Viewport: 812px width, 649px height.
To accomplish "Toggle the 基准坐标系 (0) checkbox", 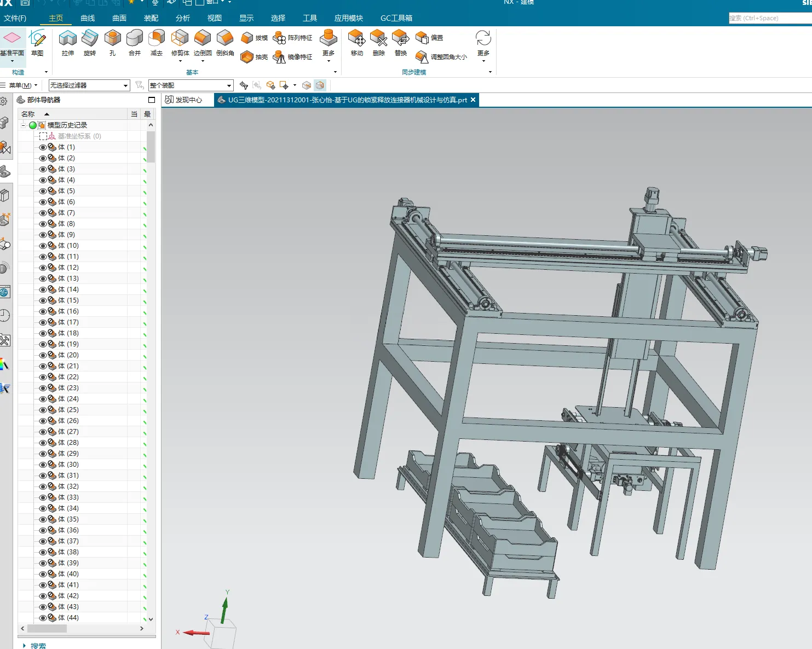I will coord(43,136).
